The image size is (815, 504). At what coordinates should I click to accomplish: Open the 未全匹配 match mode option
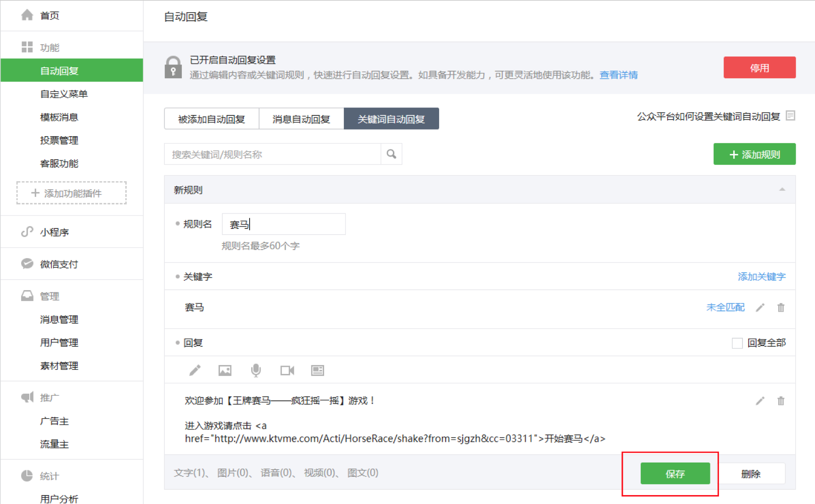pos(725,308)
